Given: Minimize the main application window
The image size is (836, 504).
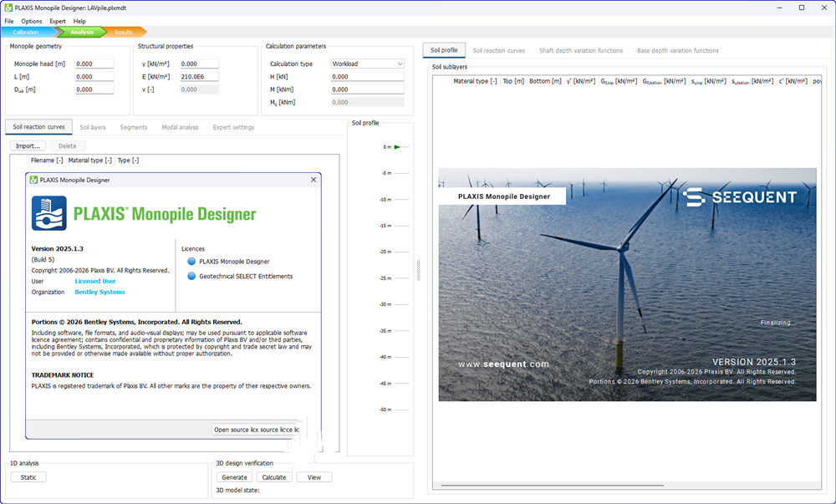Looking at the screenshot, I should pos(779,8).
